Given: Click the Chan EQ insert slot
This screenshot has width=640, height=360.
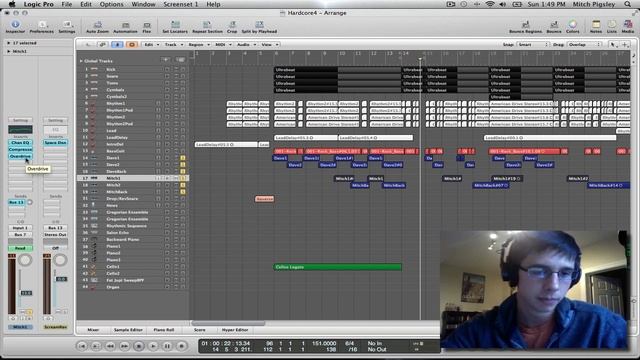Looking at the screenshot, I should [20, 142].
